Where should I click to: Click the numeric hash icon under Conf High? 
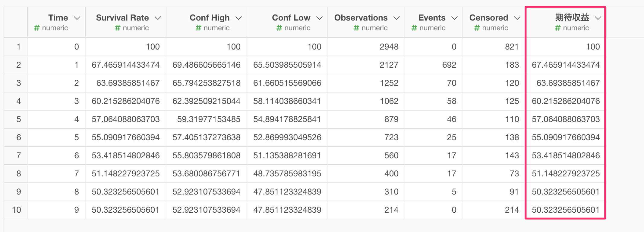[x=198, y=28]
